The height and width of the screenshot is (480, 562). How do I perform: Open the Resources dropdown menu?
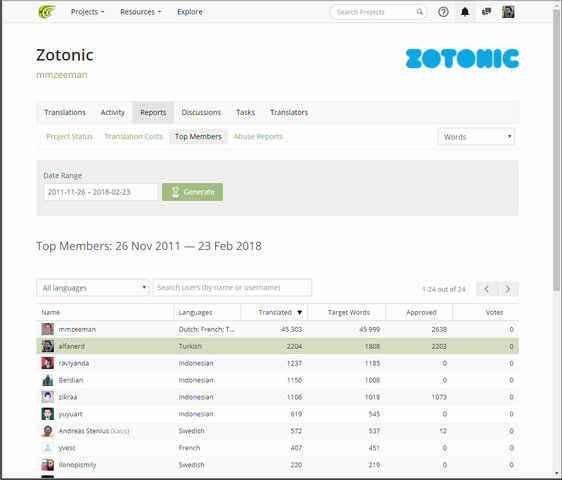point(140,12)
